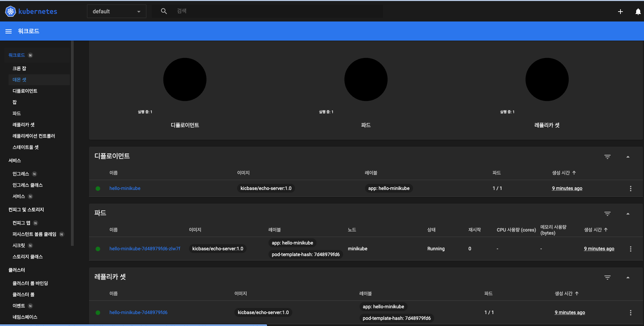Image resolution: width=644 pixels, height=326 pixels.
Task: Open the hamburger navigation menu
Action: [9, 31]
